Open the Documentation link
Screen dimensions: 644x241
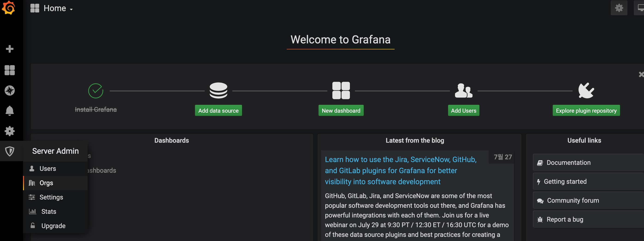point(588,163)
